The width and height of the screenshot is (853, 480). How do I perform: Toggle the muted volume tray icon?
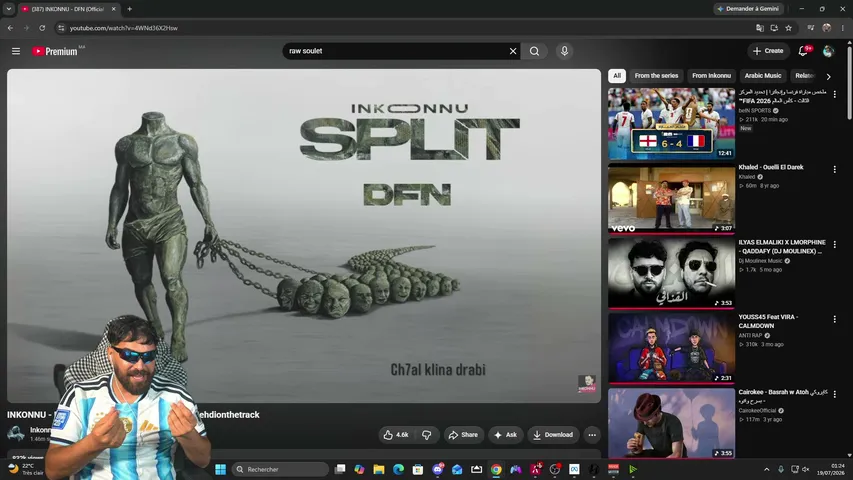pos(806,469)
